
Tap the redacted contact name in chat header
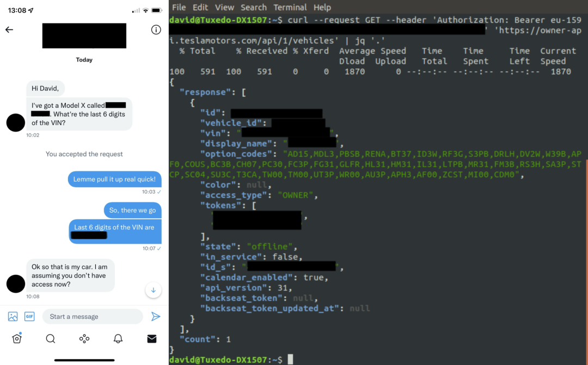(x=84, y=35)
